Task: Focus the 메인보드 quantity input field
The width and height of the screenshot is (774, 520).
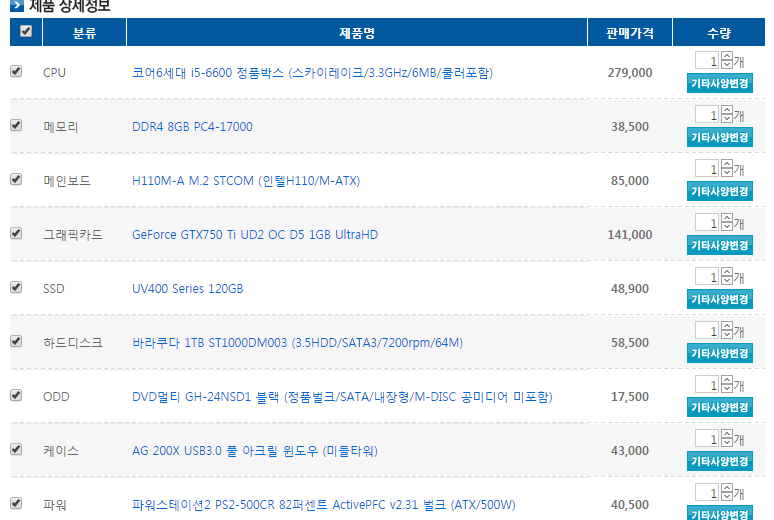Action: tap(707, 168)
